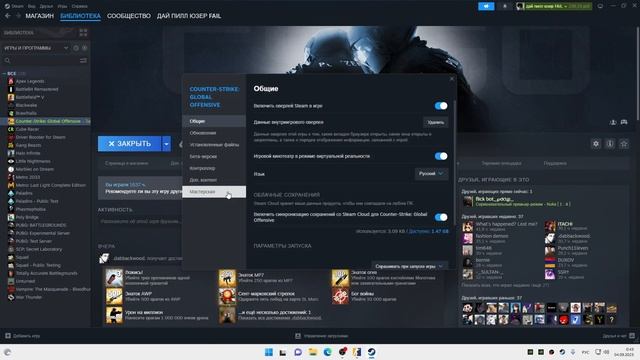Viewport: 640px width, 360px height.
Task: Open Знаток AWP achievement icon
Action: [x=114, y=296]
